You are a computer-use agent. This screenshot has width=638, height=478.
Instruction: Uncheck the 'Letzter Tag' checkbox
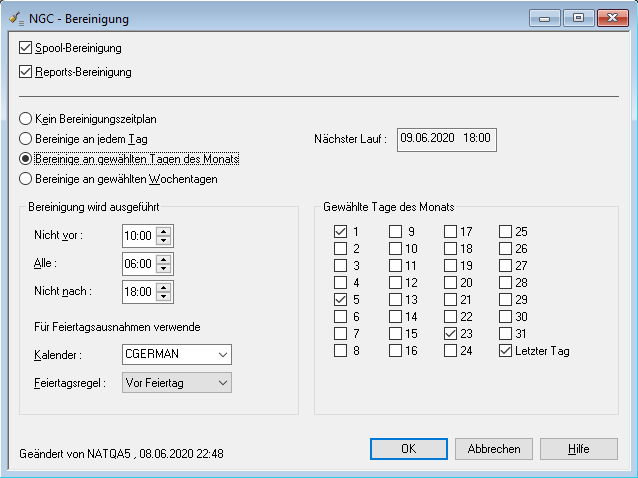507,351
